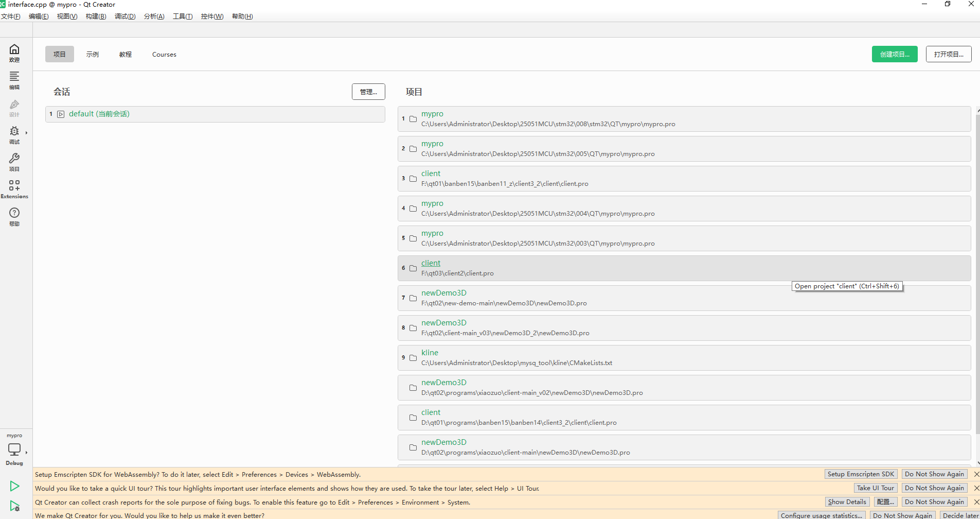Open the 帮助(H) menu

(242, 16)
